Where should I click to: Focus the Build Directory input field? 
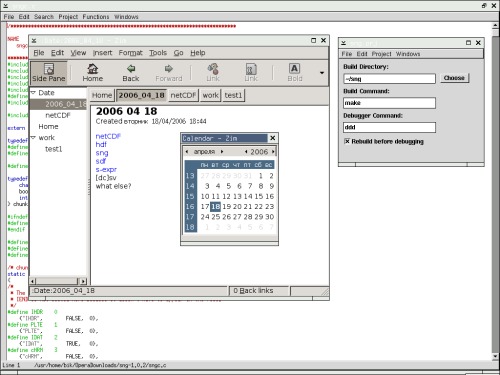tap(389, 79)
